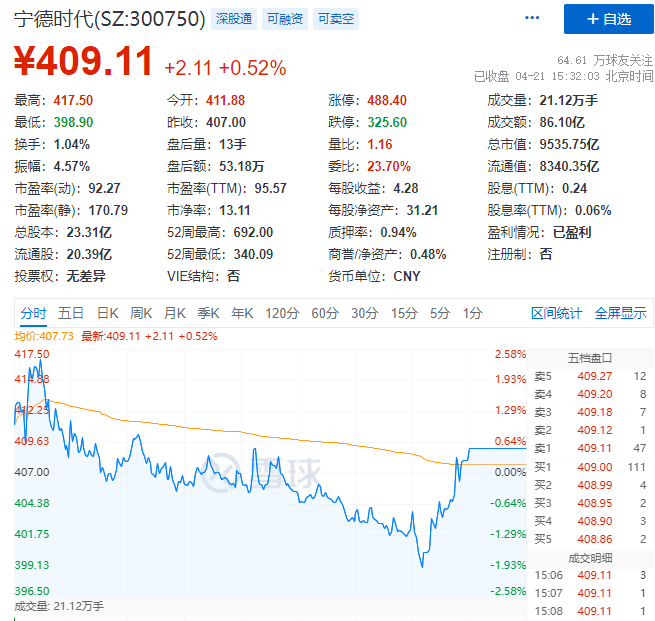Viewport: 655px width, 621px height.
Task: Open 全屏显示 fullscreen chart view
Action: 620,313
